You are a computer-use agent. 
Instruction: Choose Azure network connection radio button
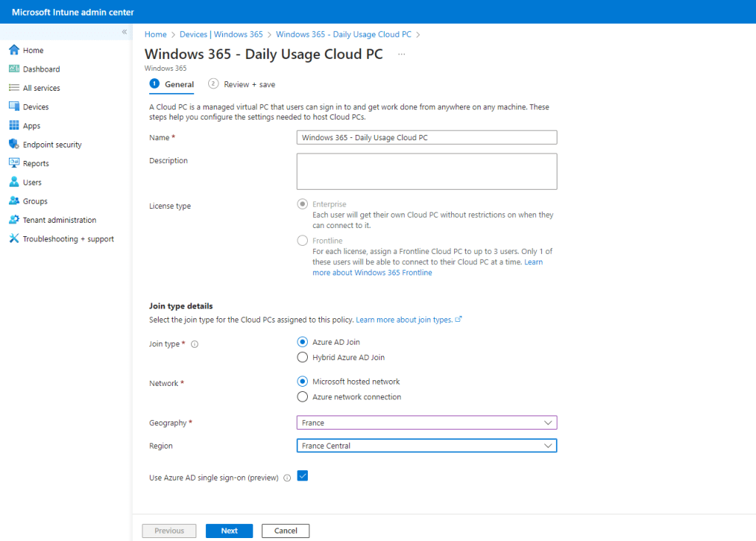click(x=302, y=397)
